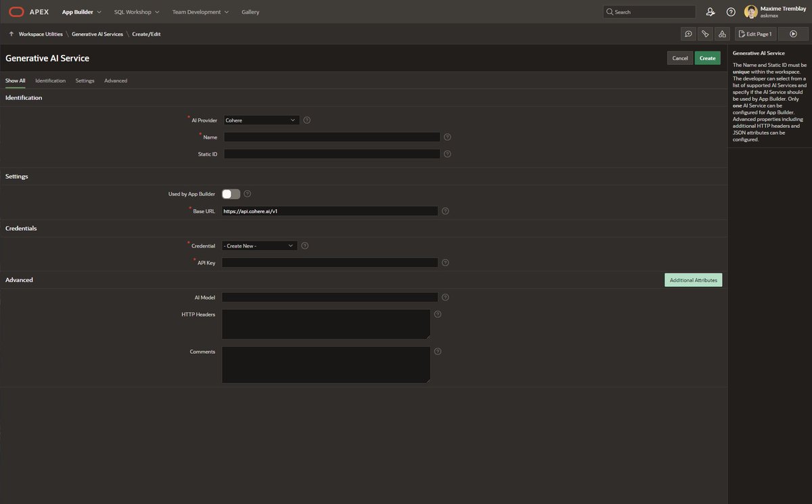Focus the Static ID input field

pyautogui.click(x=332, y=154)
